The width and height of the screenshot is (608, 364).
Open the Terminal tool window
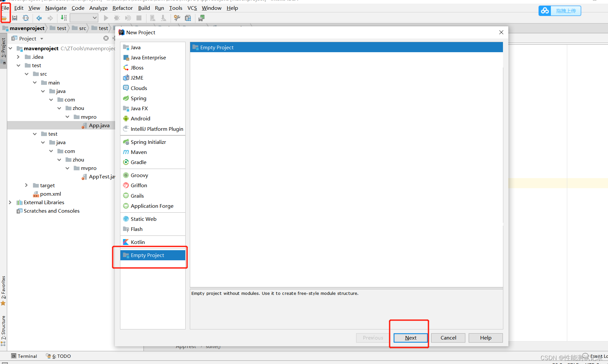[x=24, y=356]
